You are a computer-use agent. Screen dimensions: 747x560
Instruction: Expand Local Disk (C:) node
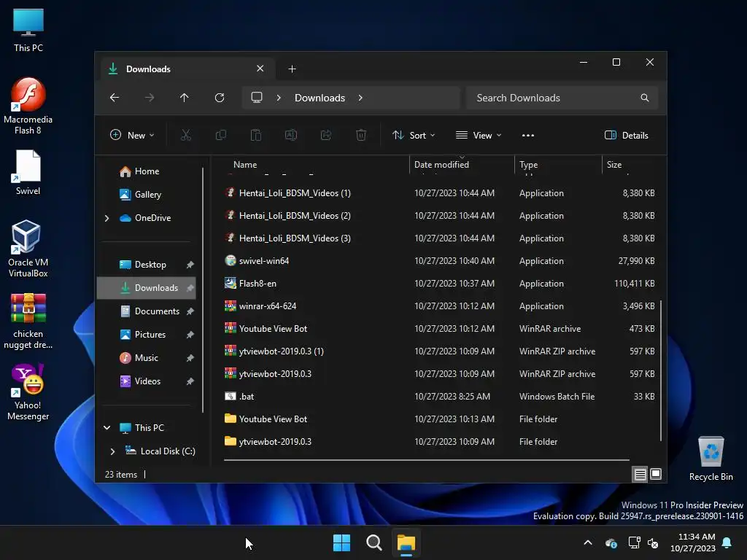pos(112,451)
